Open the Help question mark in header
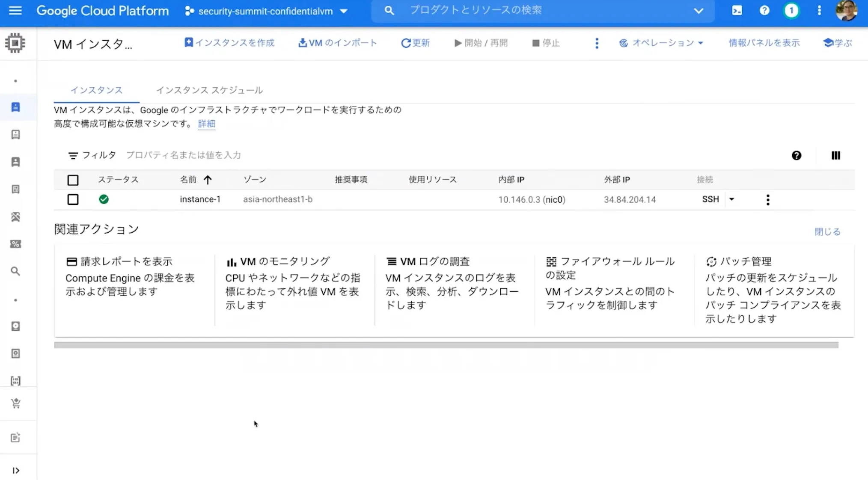 (x=764, y=10)
